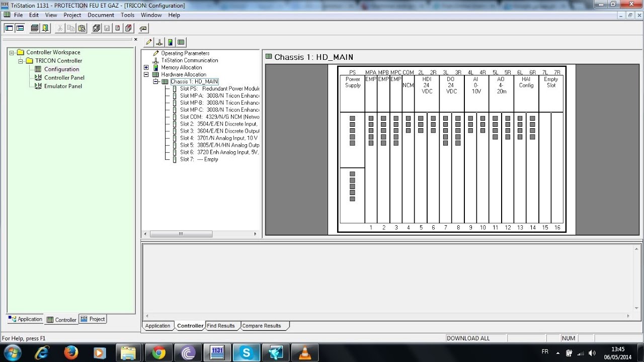This screenshot has width=644, height=362.
Task: Switch to the Application message tab
Action: [158, 326]
